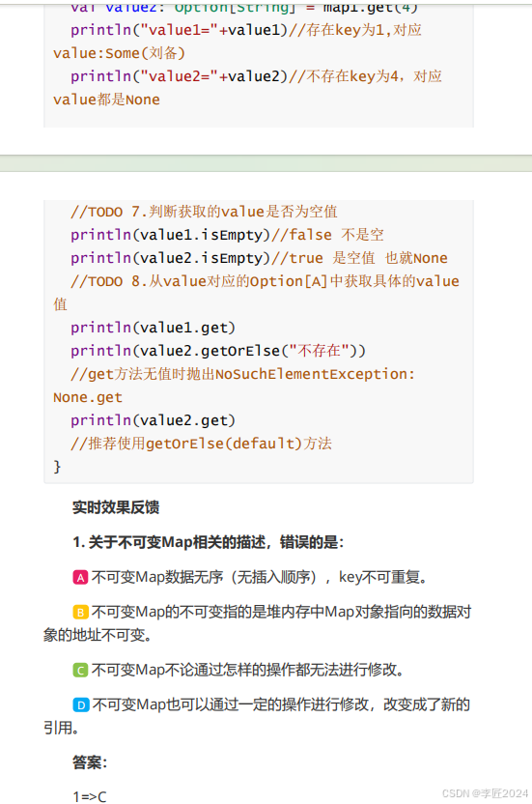532x804 pixels.
Task: Click the green C option badge
Action: pos(80,671)
